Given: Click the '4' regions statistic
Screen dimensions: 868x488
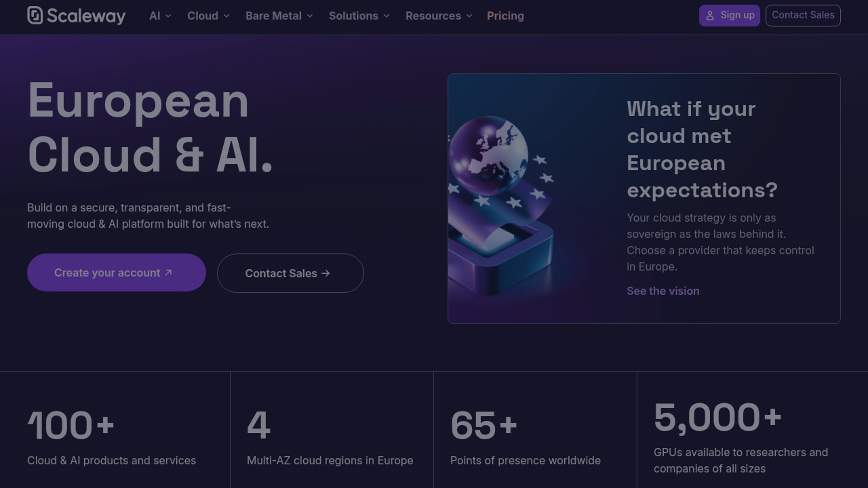Looking at the screenshot, I should click(259, 425).
